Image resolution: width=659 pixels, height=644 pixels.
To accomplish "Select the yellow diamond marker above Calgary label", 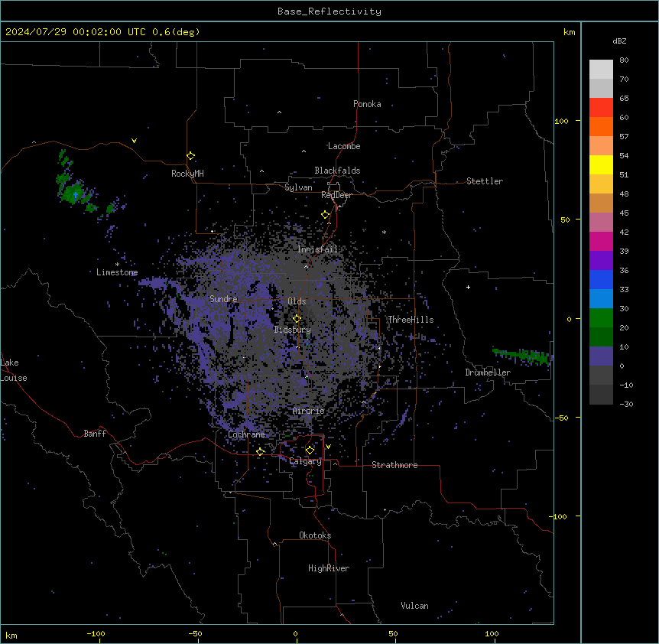I will click(x=310, y=450).
